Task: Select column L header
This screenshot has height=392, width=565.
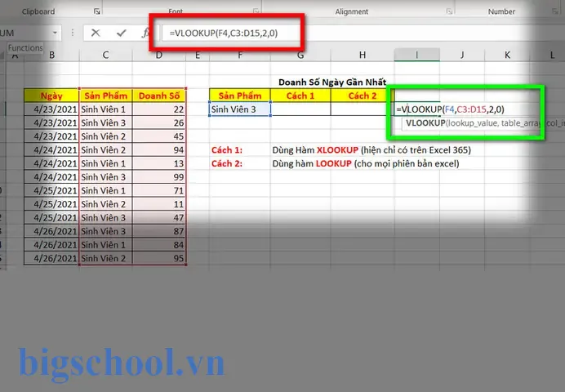Action: click(x=551, y=56)
